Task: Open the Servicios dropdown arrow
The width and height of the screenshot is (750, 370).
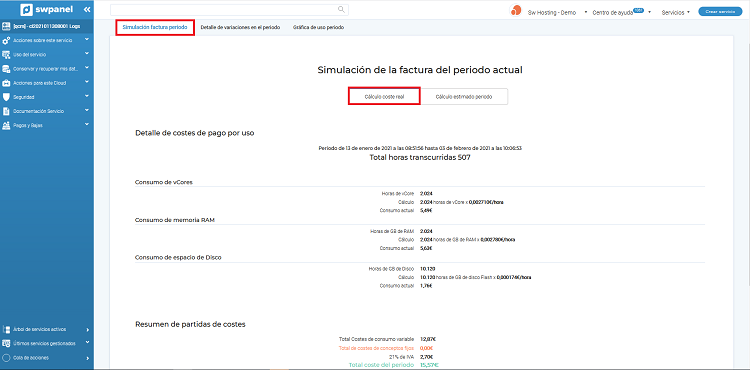Action: coord(688,12)
